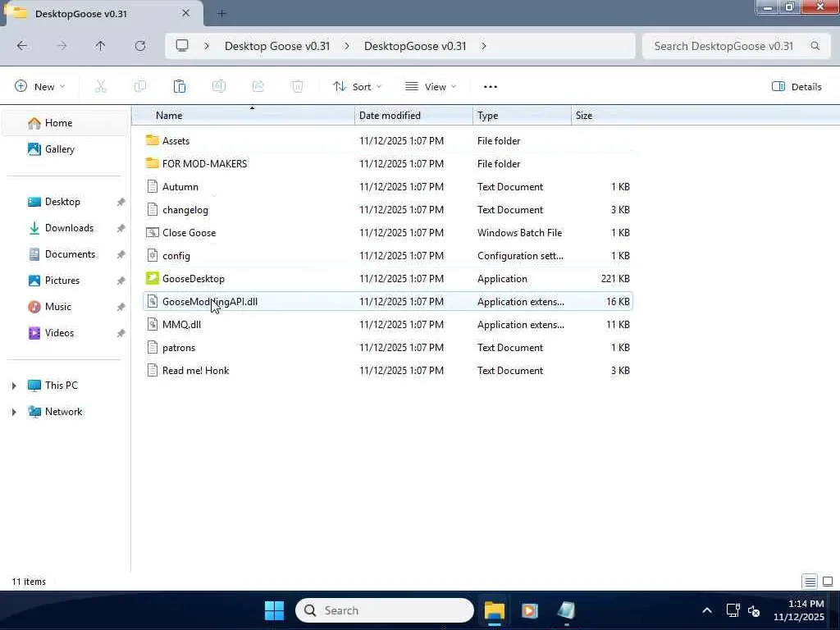The width and height of the screenshot is (840, 630).
Task: Refresh the current folder view
Action: click(140, 46)
